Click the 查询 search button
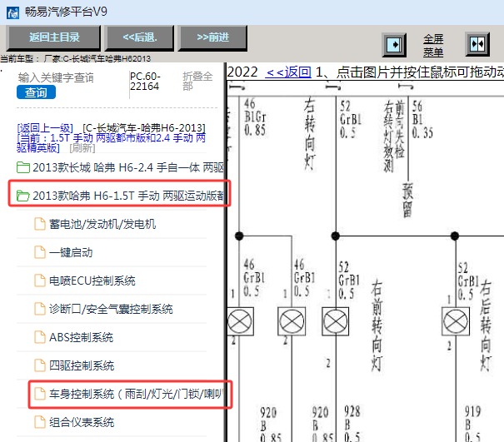Screen dimensions: 504x442 (36, 92)
